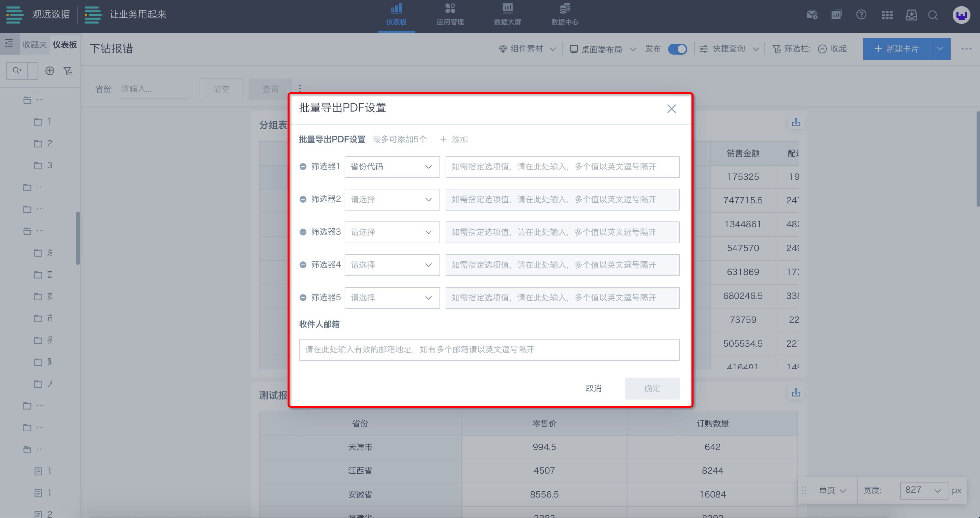Expand the 快捷查询 dropdown
This screenshot has width=980, height=518.
pyautogui.click(x=729, y=49)
